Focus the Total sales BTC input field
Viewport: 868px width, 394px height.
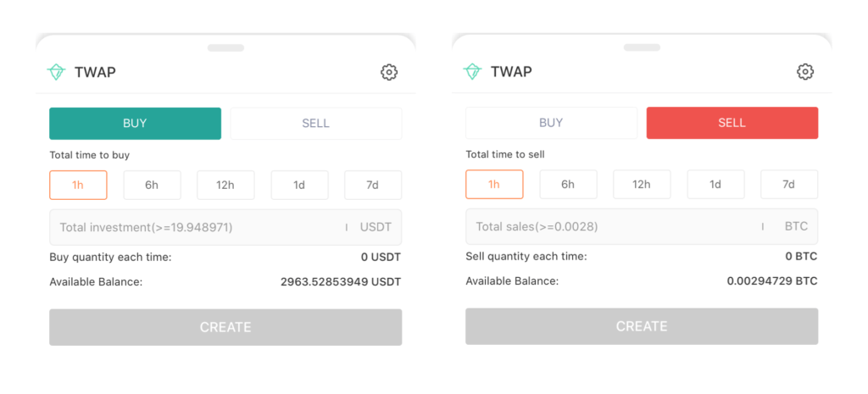tap(642, 226)
